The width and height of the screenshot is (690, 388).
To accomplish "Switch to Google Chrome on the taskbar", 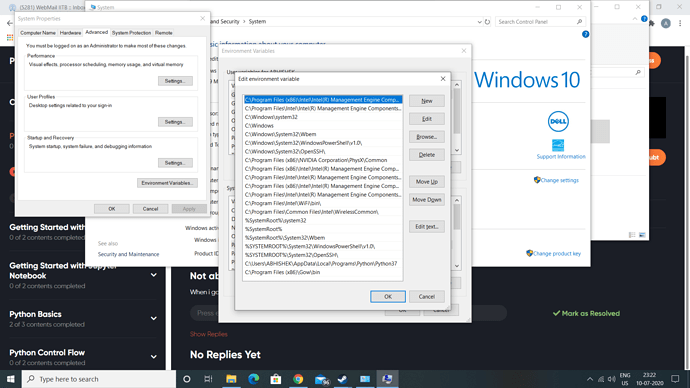I will (298, 379).
